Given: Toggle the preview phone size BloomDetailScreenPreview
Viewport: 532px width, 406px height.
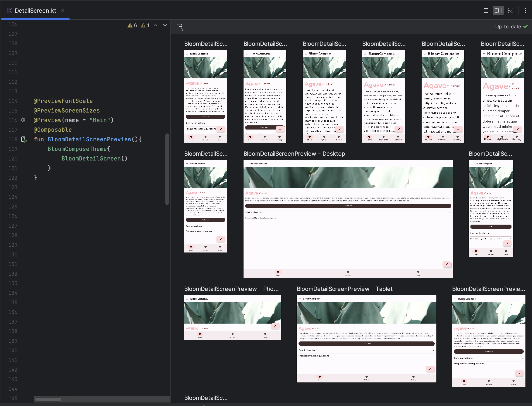Looking at the screenshot, I should point(232,289).
